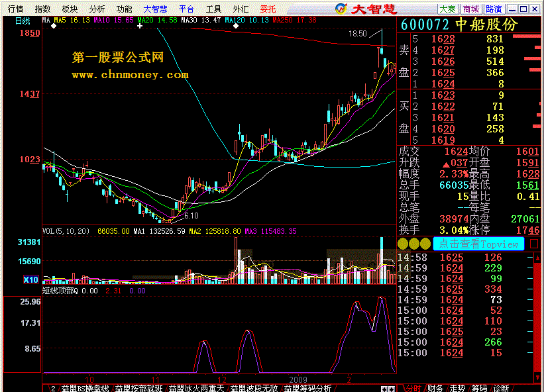Click stock title 600072 中船股份
The height and width of the screenshot is (392, 544).
[459, 24]
